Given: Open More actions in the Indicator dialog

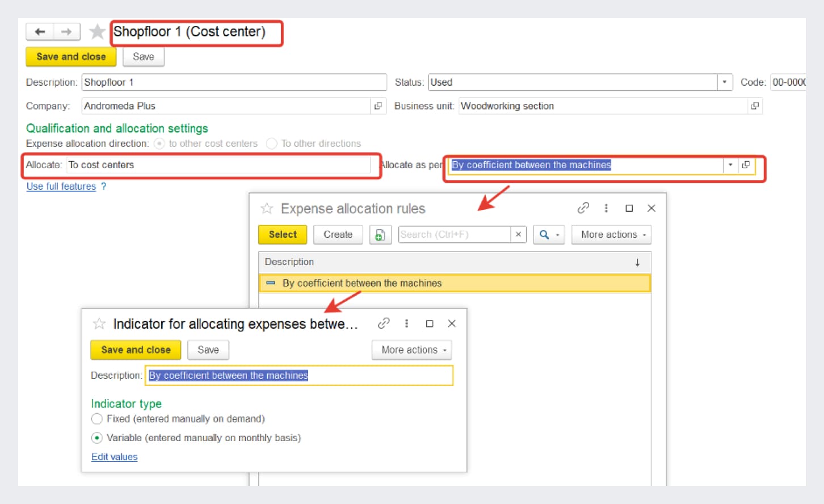Looking at the screenshot, I should (411, 350).
